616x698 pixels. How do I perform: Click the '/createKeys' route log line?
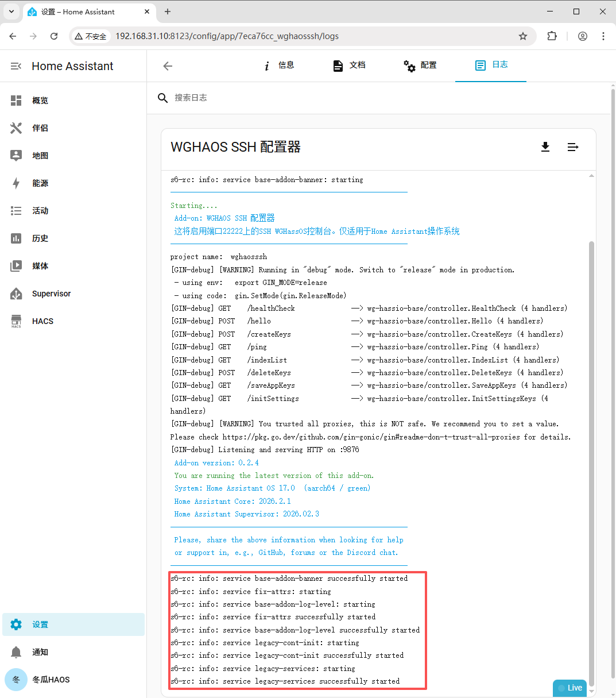pyautogui.click(x=367, y=334)
